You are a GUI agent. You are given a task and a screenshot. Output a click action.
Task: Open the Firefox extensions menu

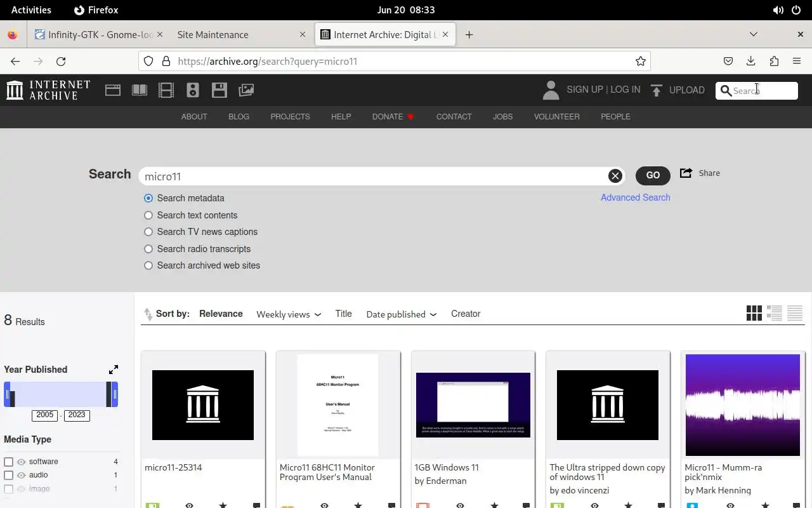(x=774, y=61)
